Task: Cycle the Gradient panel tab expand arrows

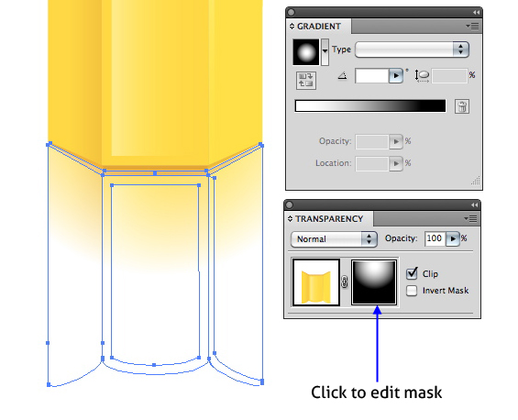Action: tap(292, 26)
